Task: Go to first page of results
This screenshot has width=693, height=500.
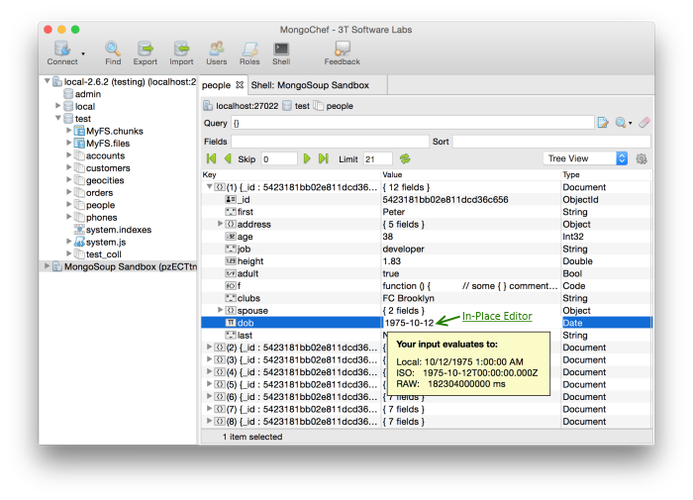Action: click(211, 158)
